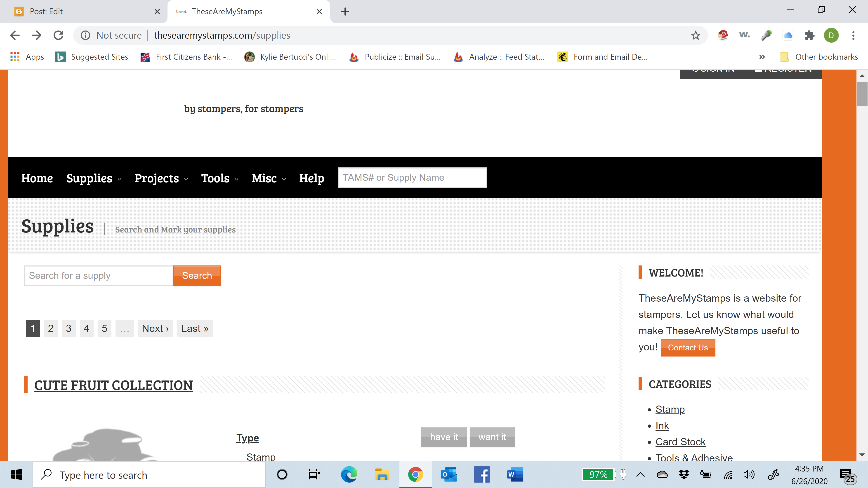Open the Chrome three-dot menu
The height and width of the screenshot is (488, 868).
pyautogui.click(x=853, y=35)
